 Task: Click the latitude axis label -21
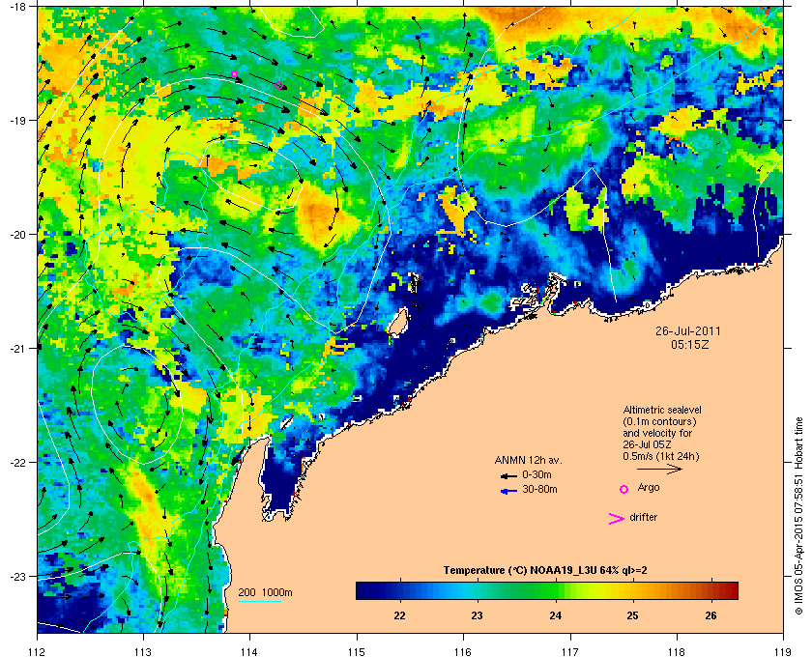pos(17,349)
